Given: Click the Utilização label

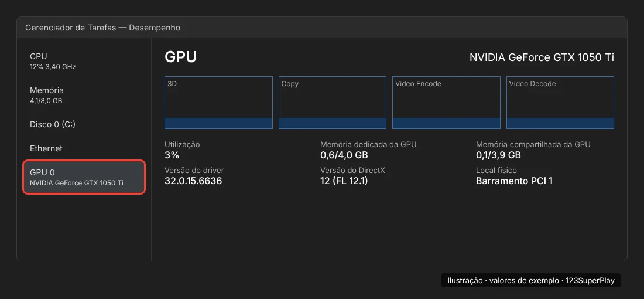Looking at the screenshot, I should (x=182, y=145).
